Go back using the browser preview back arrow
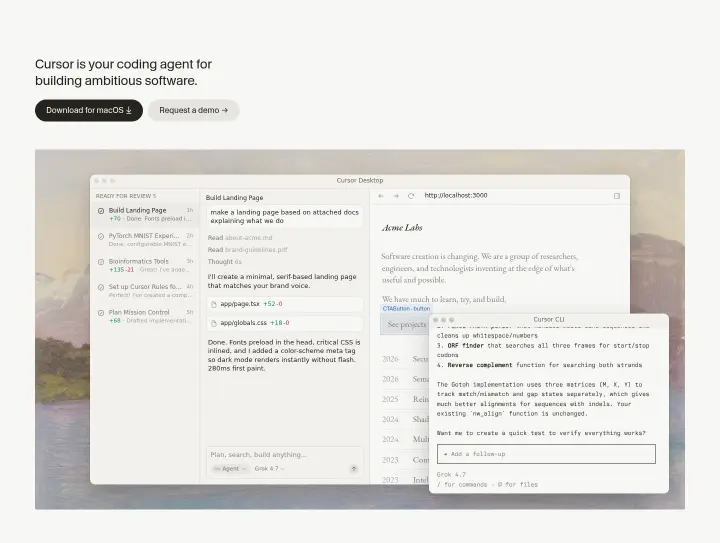The width and height of the screenshot is (720, 543). click(x=381, y=196)
